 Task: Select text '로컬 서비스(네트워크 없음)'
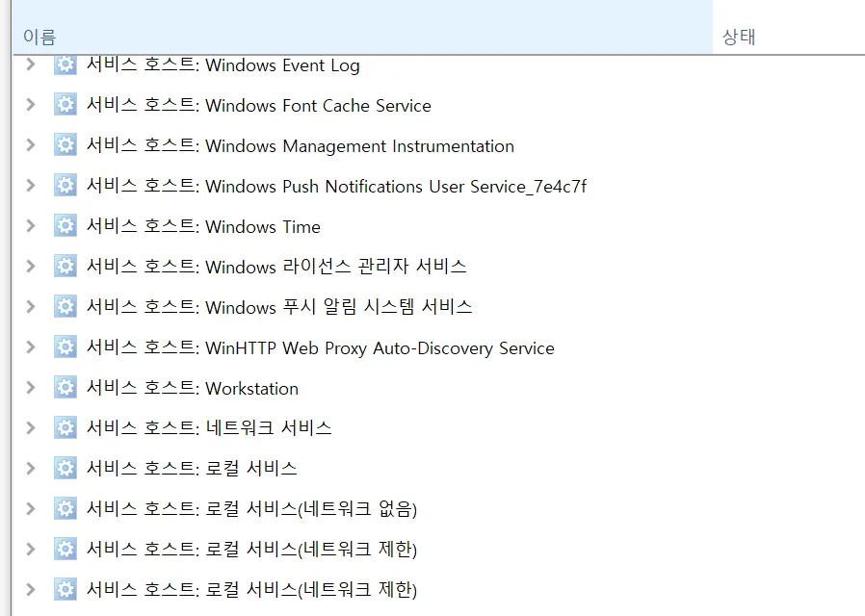tap(311, 509)
